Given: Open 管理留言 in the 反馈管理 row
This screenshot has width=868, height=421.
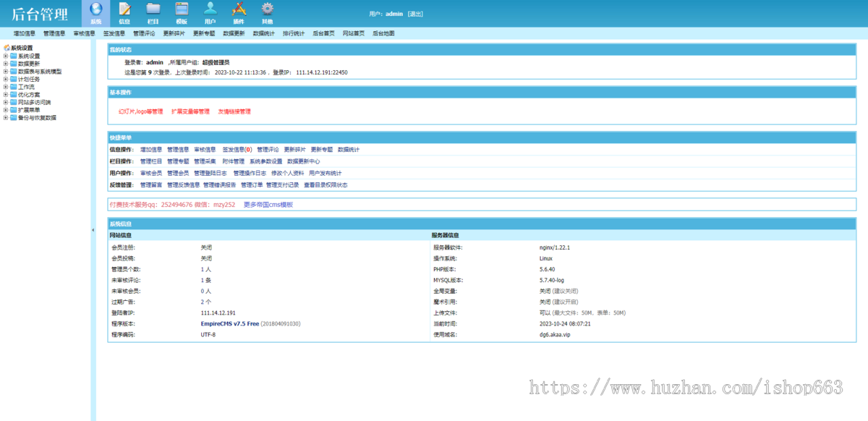Looking at the screenshot, I should (x=151, y=185).
